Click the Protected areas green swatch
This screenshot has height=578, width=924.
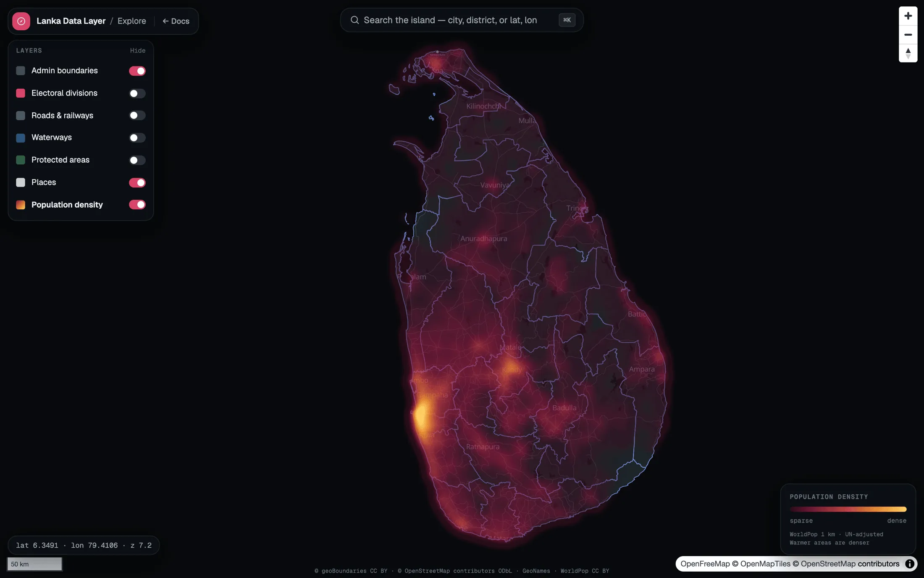(21, 160)
